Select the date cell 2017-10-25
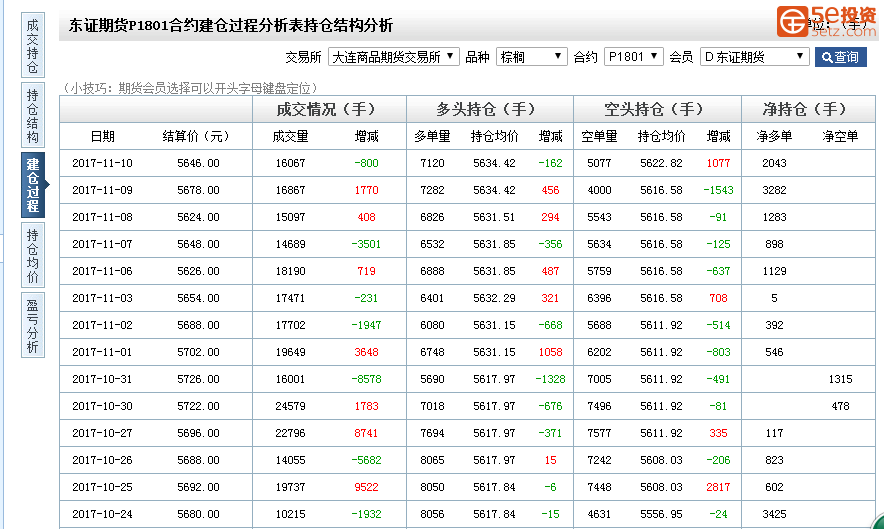The image size is (884, 529). [x=103, y=487]
